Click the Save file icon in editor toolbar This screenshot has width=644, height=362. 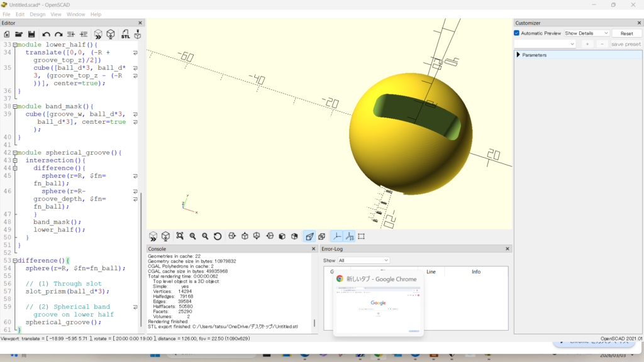31,34
